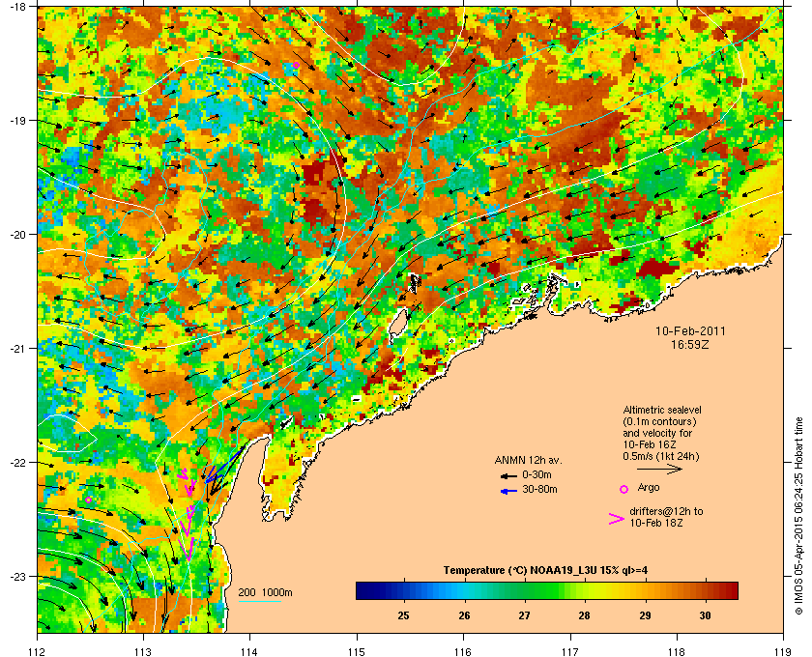Click longitude axis label 118
Screen dimensions: 812x657
click(x=677, y=651)
